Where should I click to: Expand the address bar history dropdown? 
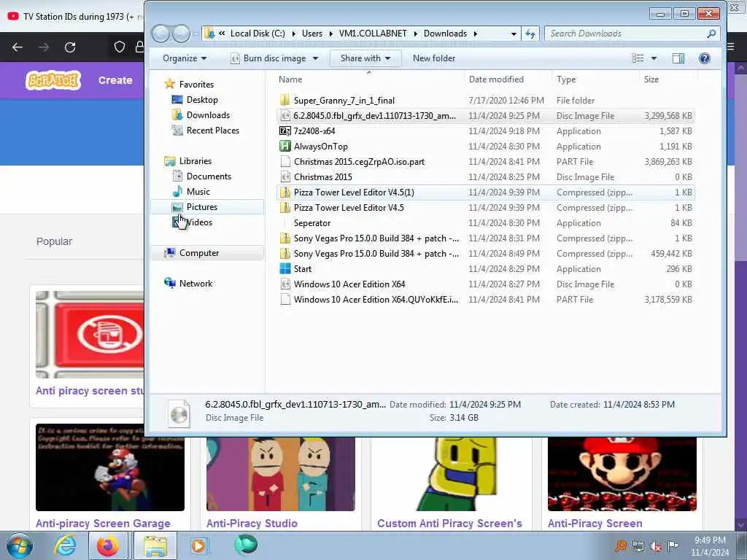click(513, 34)
